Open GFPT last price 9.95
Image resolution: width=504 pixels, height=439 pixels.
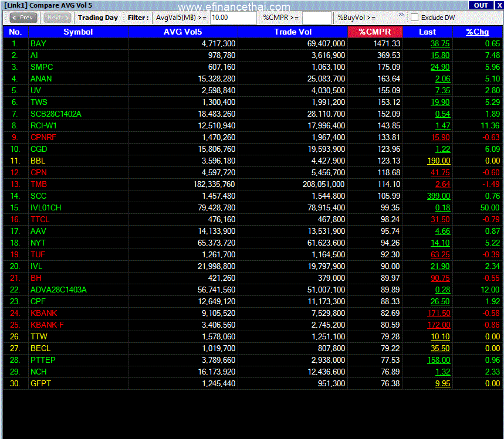click(x=442, y=383)
